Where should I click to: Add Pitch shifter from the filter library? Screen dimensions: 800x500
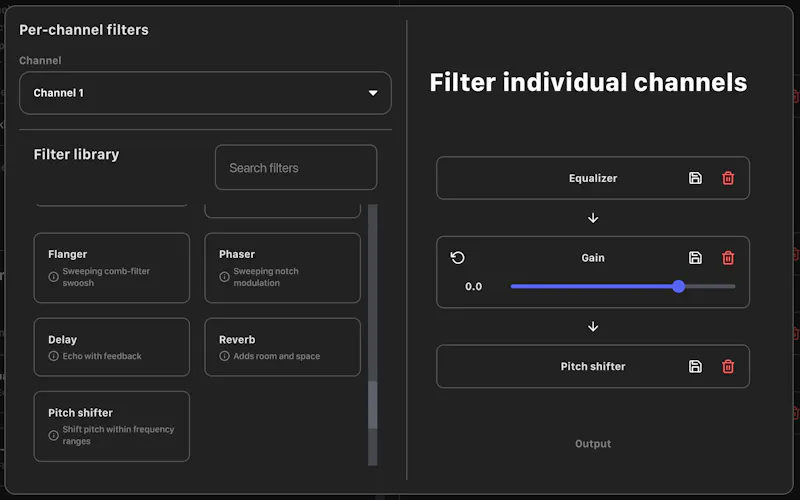(112, 427)
